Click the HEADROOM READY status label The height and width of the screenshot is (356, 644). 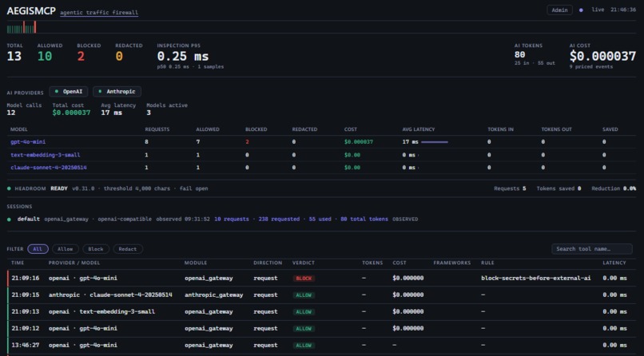41,188
